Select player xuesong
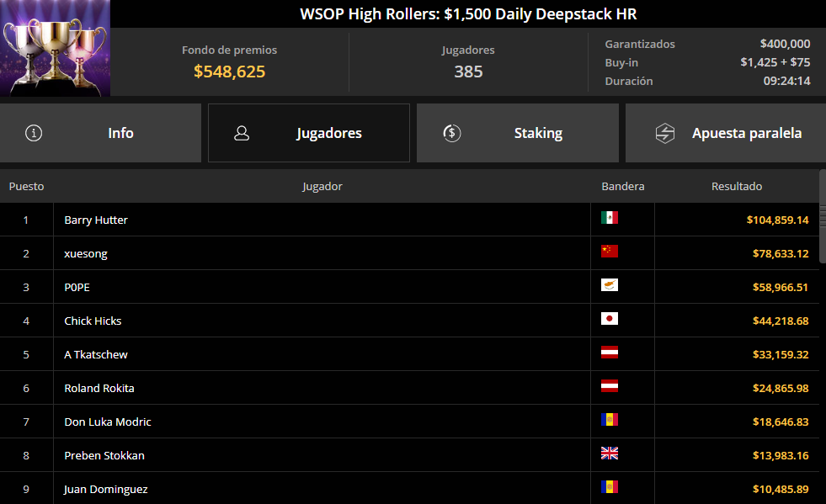The height and width of the screenshot is (504, 826). pyautogui.click(x=86, y=254)
